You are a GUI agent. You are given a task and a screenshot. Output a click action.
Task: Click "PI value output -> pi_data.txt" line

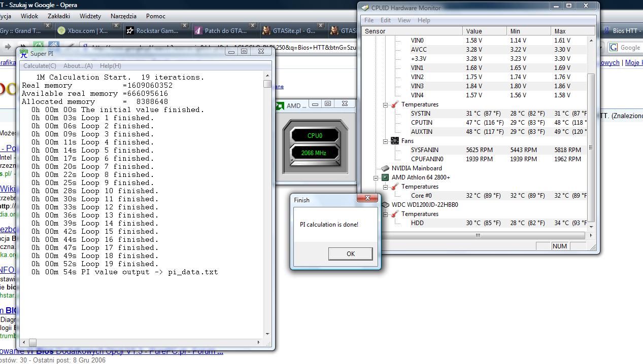pos(150,272)
